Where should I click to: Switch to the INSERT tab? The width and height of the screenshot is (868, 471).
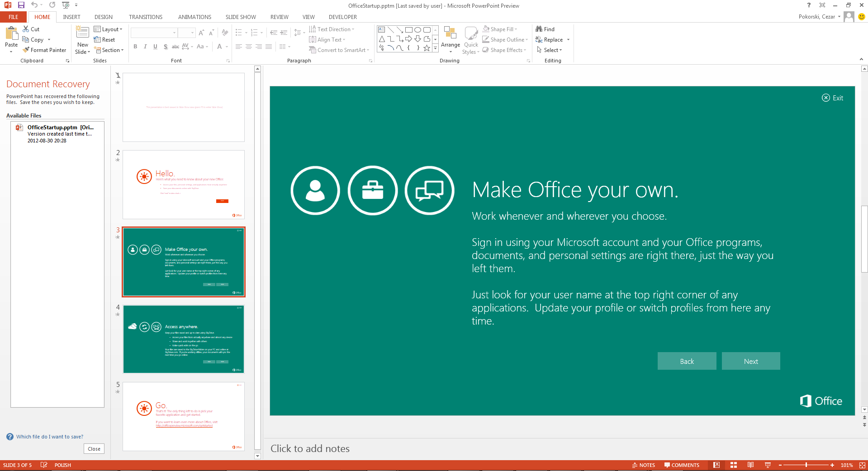71,17
